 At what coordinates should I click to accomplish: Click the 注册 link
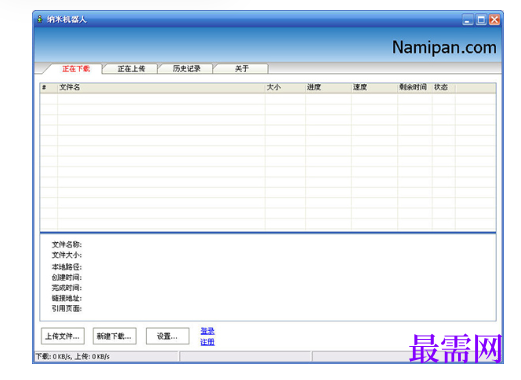[x=207, y=342]
